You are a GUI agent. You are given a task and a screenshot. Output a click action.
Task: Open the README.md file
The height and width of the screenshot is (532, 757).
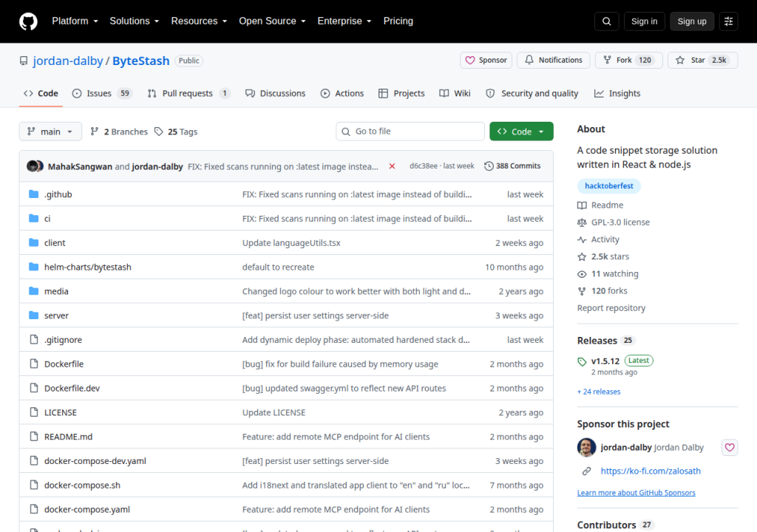(x=68, y=437)
